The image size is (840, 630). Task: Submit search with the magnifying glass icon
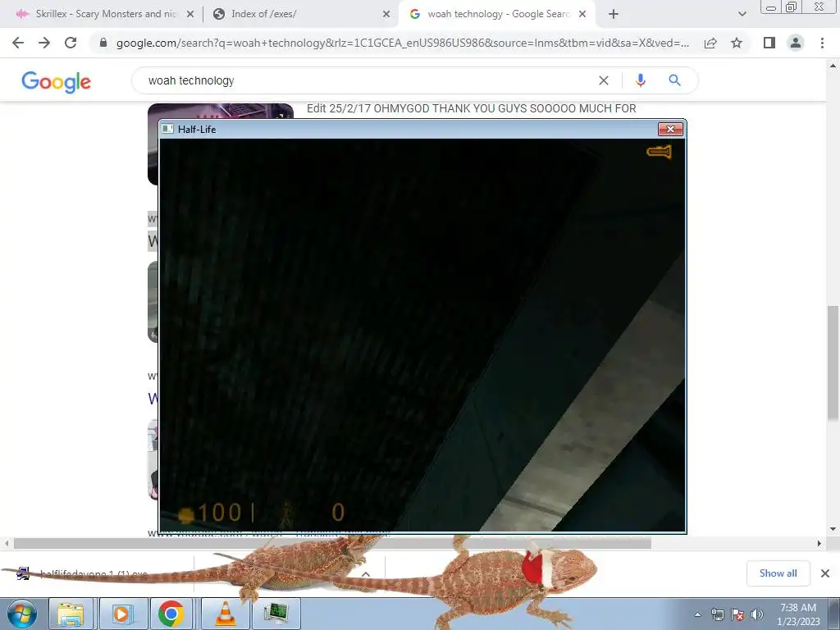click(x=674, y=80)
